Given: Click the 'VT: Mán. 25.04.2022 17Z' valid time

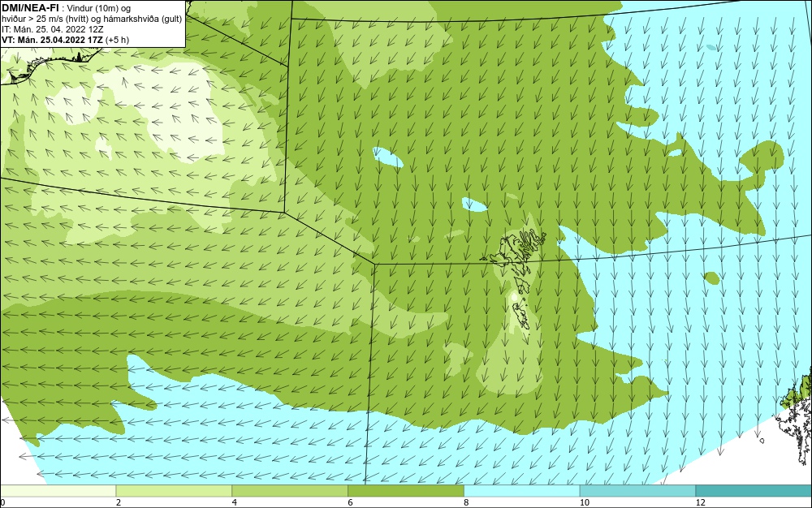Looking at the screenshot, I should 52,40.
